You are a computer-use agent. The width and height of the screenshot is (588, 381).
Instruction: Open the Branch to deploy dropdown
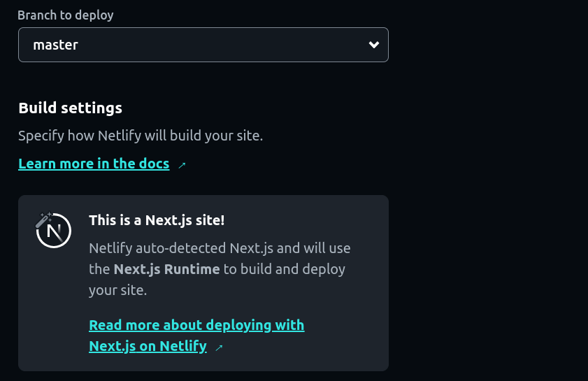203,45
